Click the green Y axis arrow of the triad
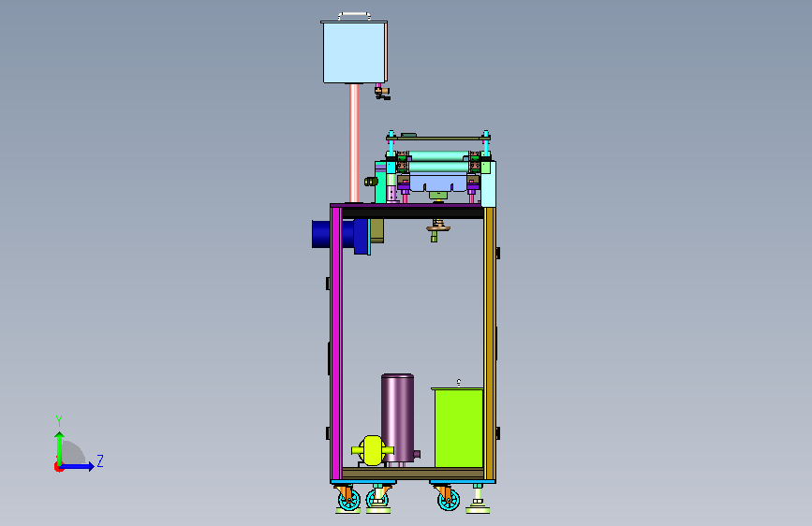This screenshot has height=526, width=812. tap(60, 447)
